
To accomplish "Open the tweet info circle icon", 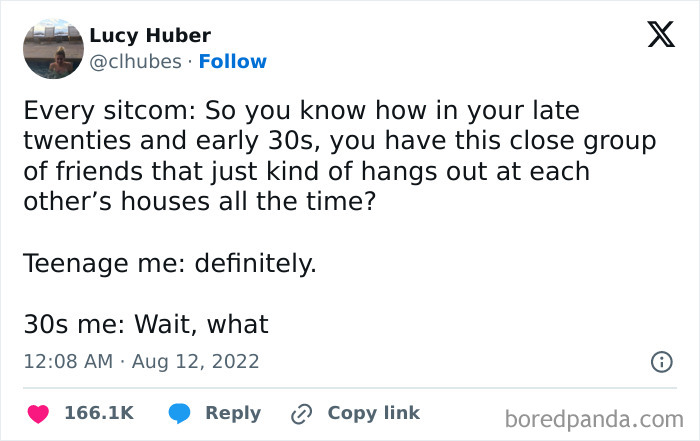I will tap(661, 362).
